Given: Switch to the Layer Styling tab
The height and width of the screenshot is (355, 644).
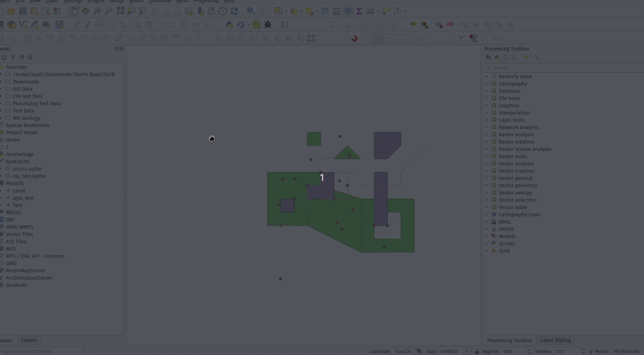Looking at the screenshot, I should [555, 340].
